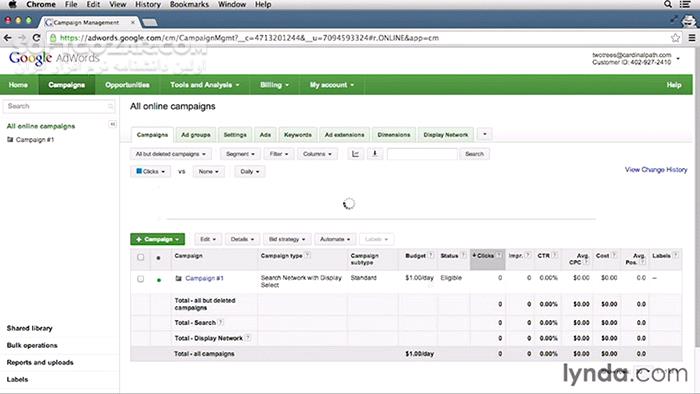Open the Campaign #1 link in table
Image resolution: width=700 pixels, height=394 pixels.
coord(204,278)
